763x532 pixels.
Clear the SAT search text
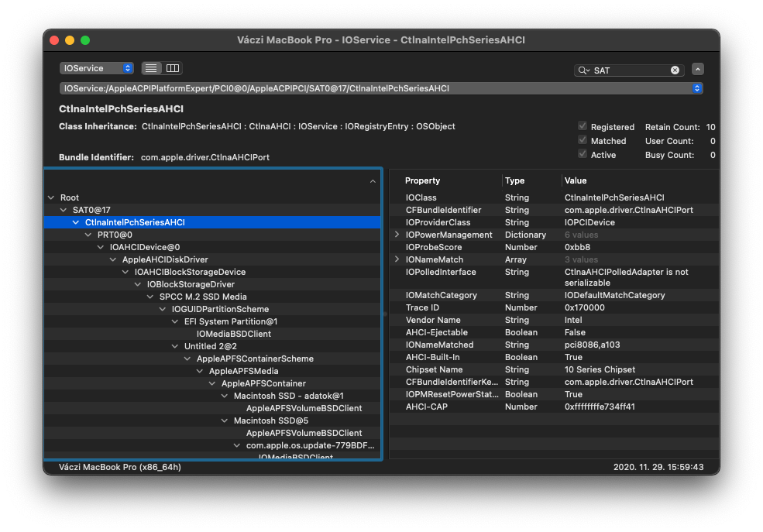(675, 70)
